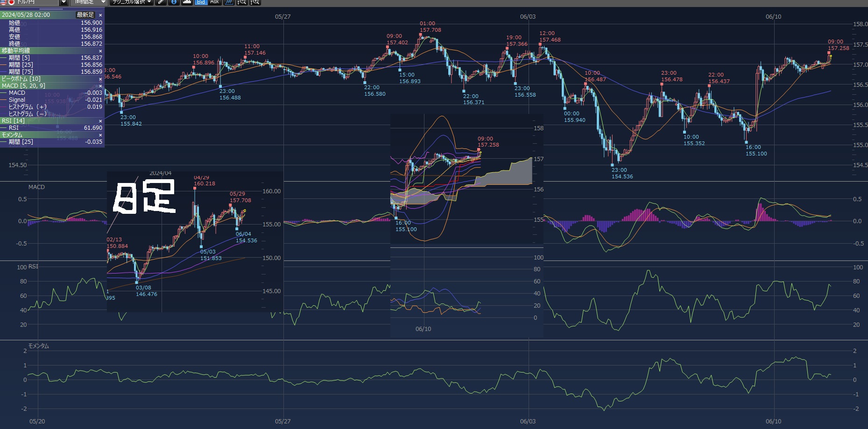Zoom out the chart with magnifier icon

pyautogui.click(x=242, y=2)
